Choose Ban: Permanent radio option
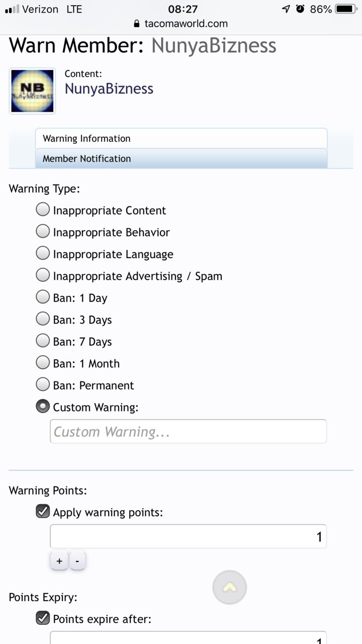Screen dimensions: 362x644 [x=43, y=384]
